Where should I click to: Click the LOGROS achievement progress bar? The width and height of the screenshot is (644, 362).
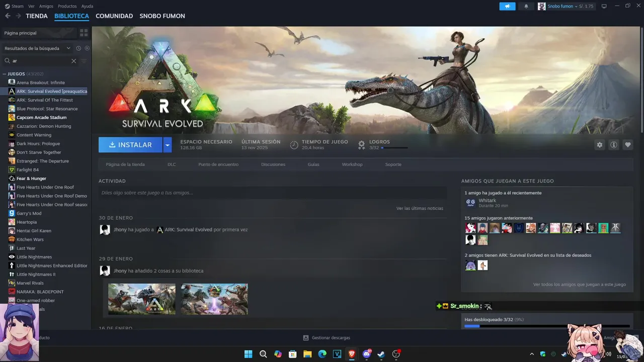coord(394,148)
